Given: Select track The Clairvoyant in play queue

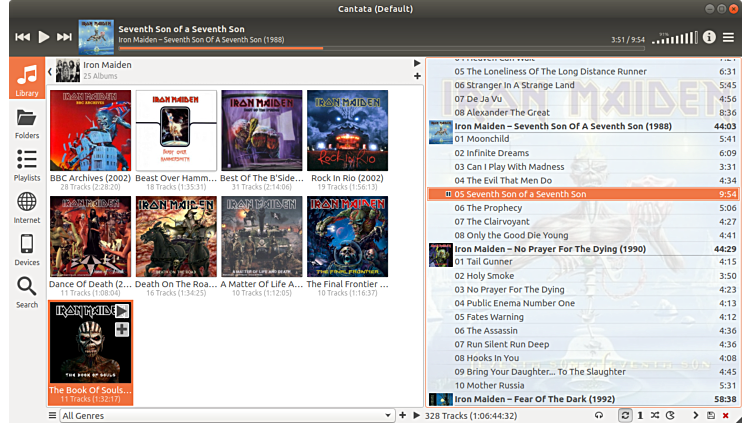Looking at the screenshot, I should pyautogui.click(x=500, y=222).
